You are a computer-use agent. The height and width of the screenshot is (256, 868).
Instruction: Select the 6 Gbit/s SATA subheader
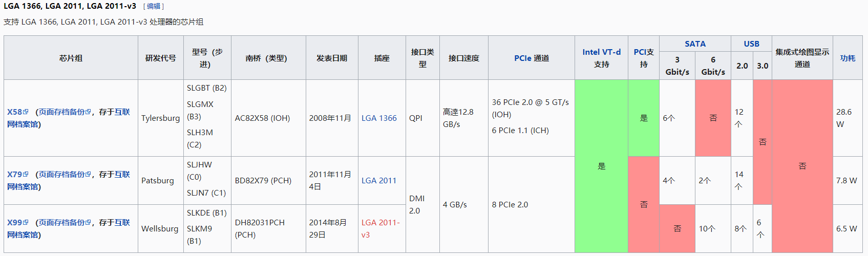(x=713, y=66)
